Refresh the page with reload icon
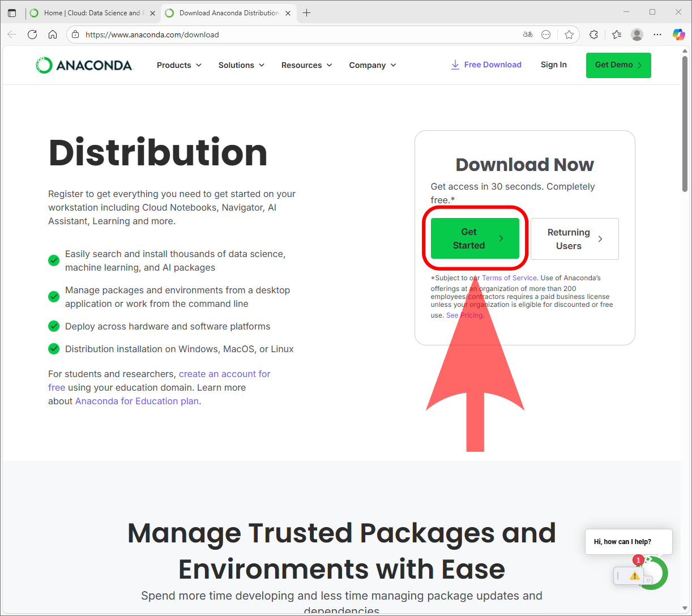692x616 pixels. point(32,35)
